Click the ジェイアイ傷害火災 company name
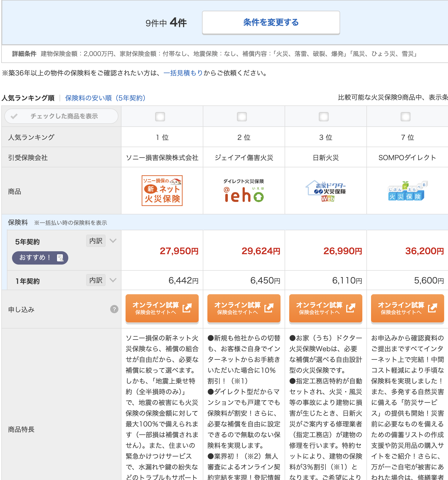 pyautogui.click(x=244, y=158)
